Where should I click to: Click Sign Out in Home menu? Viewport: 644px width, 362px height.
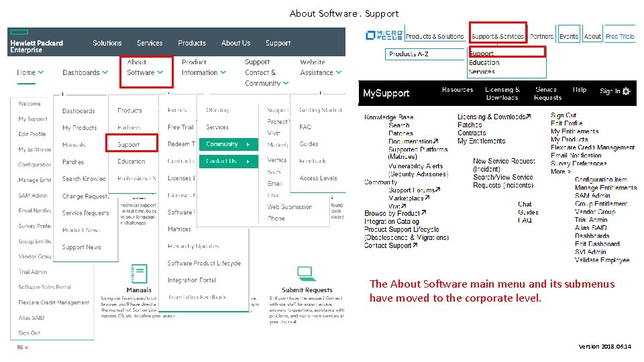29,333
